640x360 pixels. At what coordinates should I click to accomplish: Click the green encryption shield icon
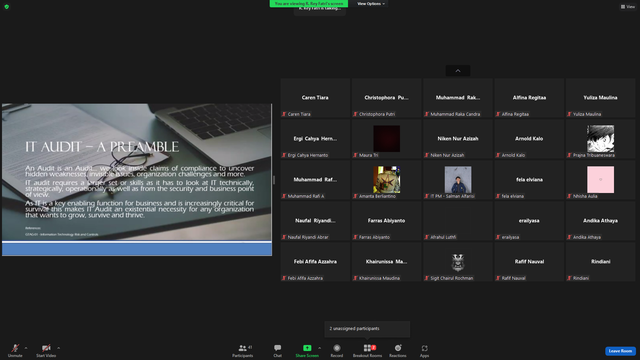point(7,7)
